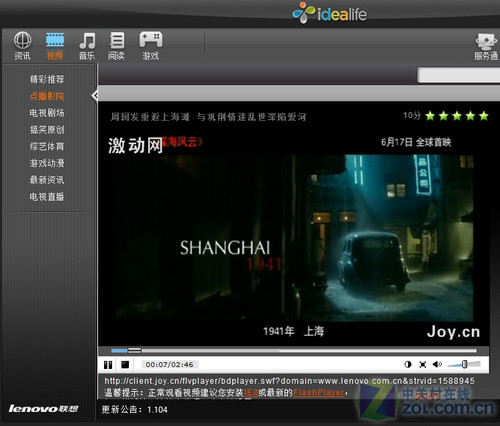The width and height of the screenshot is (500, 426).
Task: Click the video headline 周润发重返上海滩
Action: click(208, 117)
